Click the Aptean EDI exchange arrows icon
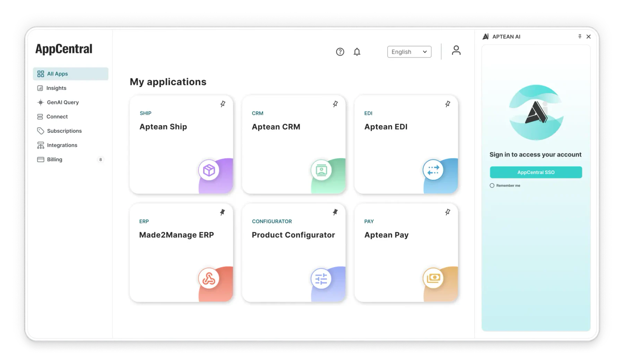The height and width of the screenshot is (364, 624). pos(433,170)
